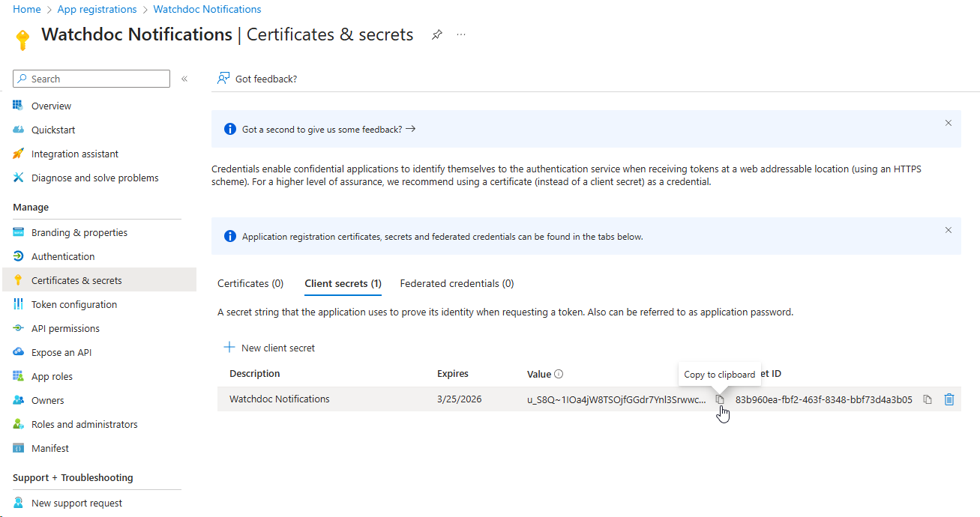Click the Expose an API icon
This screenshot has height=517, width=980.
tap(19, 352)
